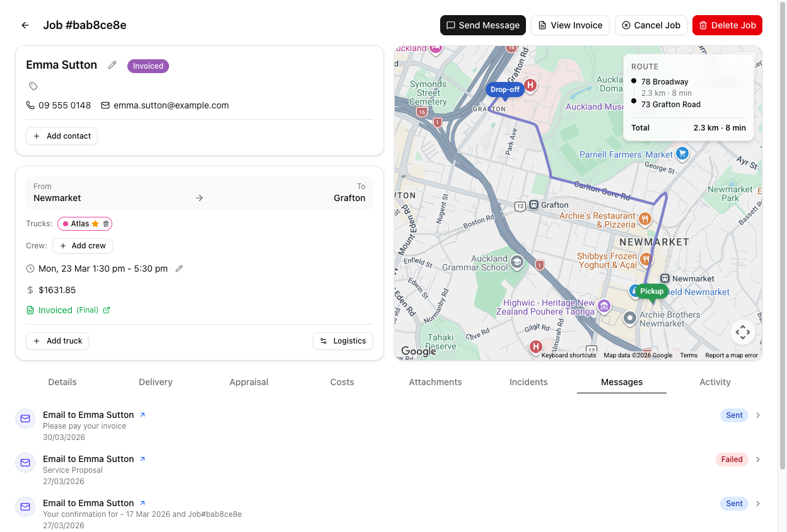The width and height of the screenshot is (787, 532).
Task: Click the phone icon beside 09 555 0148
Action: pos(30,105)
